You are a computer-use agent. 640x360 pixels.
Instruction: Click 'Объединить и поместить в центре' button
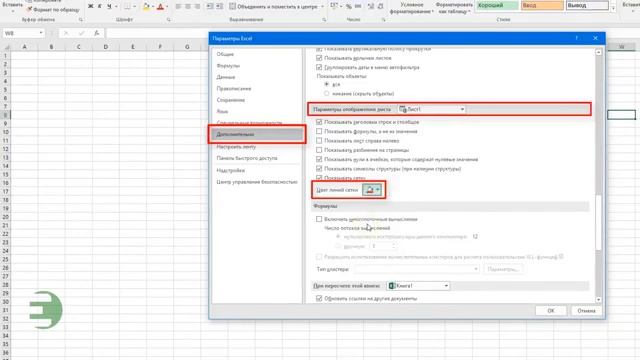273,7
